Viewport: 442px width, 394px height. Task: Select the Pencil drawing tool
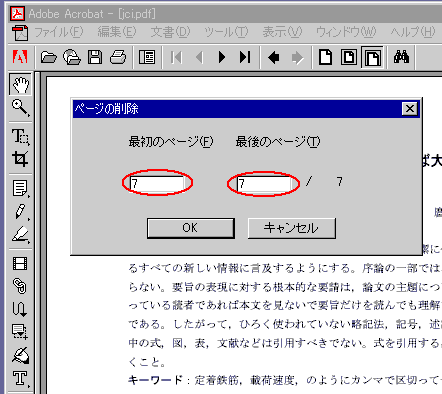20,211
